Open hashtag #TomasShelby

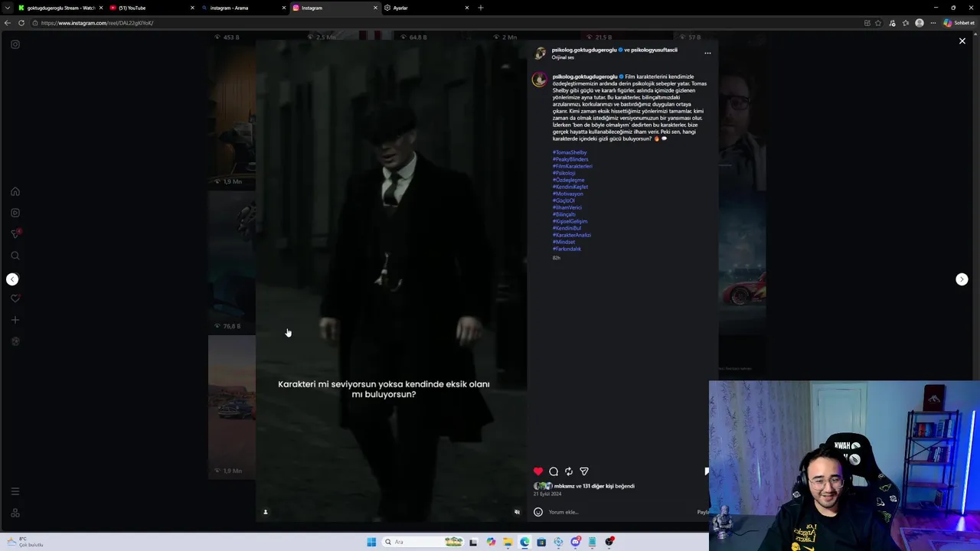tap(570, 152)
